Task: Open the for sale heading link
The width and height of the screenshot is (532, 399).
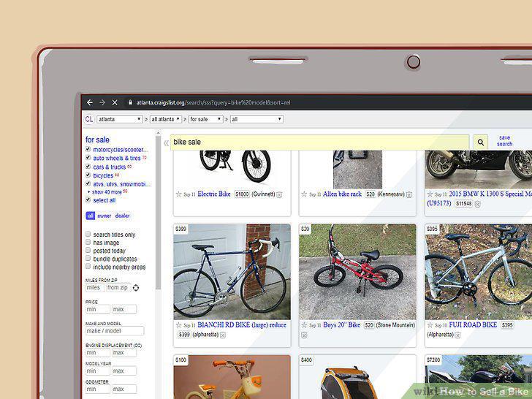Action: 97,140
